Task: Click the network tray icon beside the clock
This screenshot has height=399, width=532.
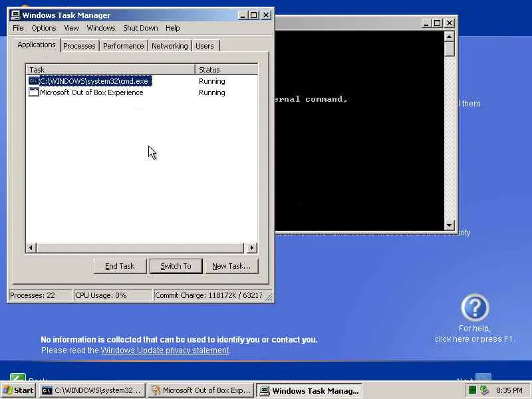Action: click(485, 390)
